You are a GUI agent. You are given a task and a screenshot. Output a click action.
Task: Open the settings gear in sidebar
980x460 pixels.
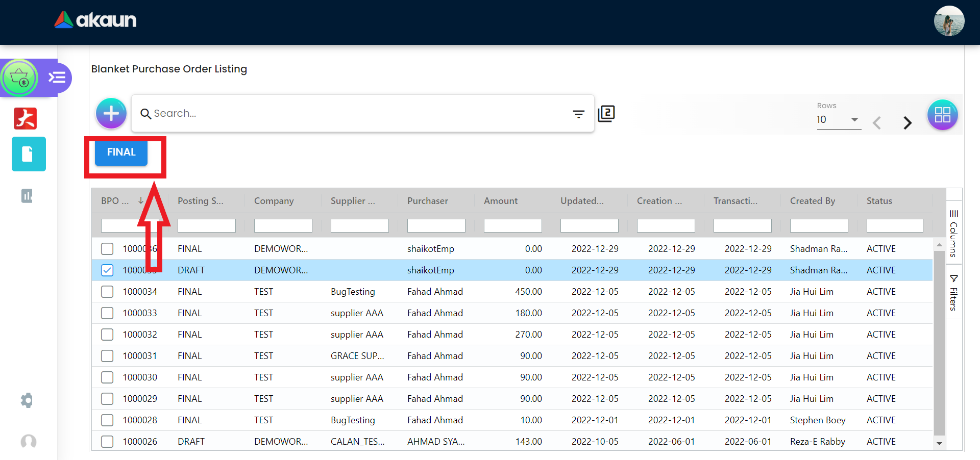coord(27,400)
